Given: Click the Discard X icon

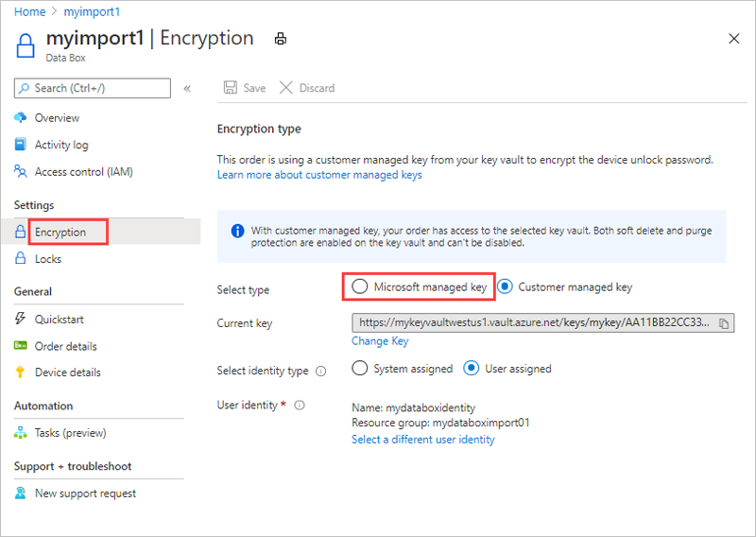Looking at the screenshot, I should [x=286, y=88].
